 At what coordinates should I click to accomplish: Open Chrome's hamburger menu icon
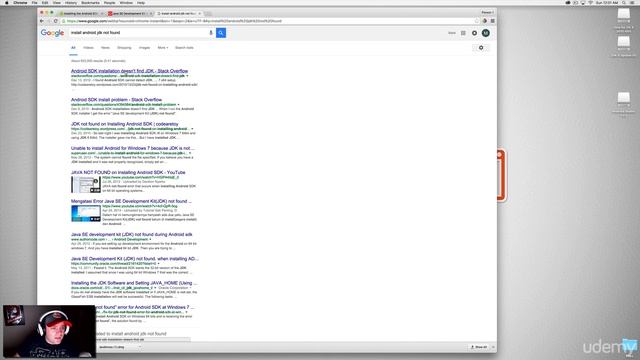coord(493,21)
